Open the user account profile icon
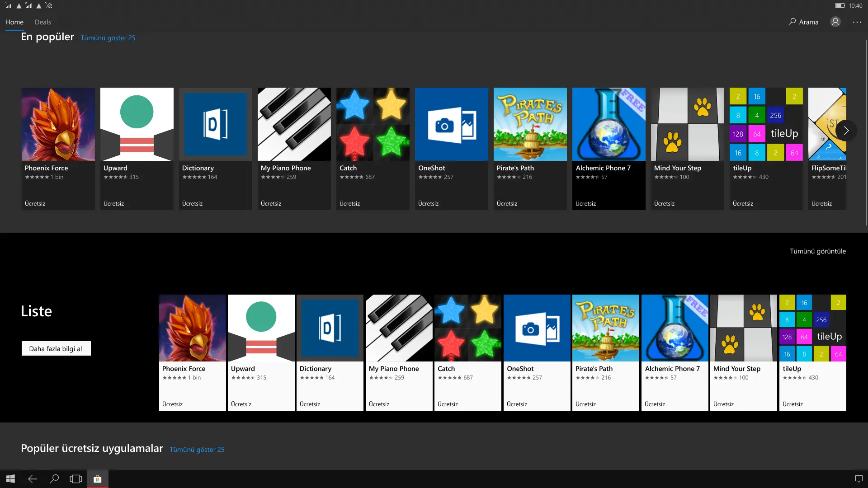The height and width of the screenshot is (488, 868). pos(835,22)
